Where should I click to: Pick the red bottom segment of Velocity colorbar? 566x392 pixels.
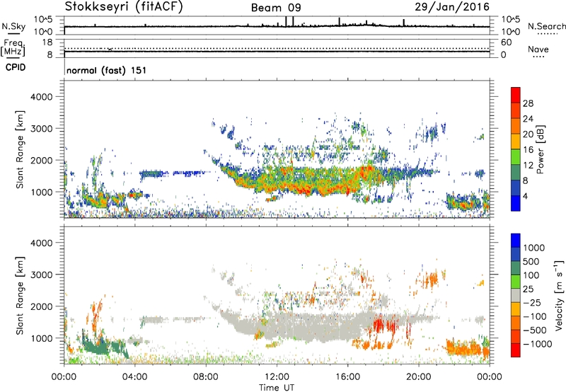pos(516,350)
